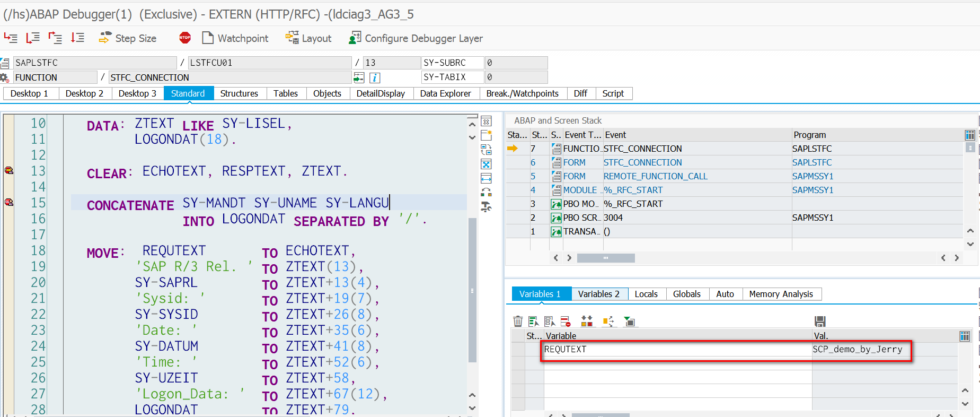Click stack level 4 MODULE %_RFC_START
Screen dimensions: 980x417
pyautogui.click(x=734, y=190)
